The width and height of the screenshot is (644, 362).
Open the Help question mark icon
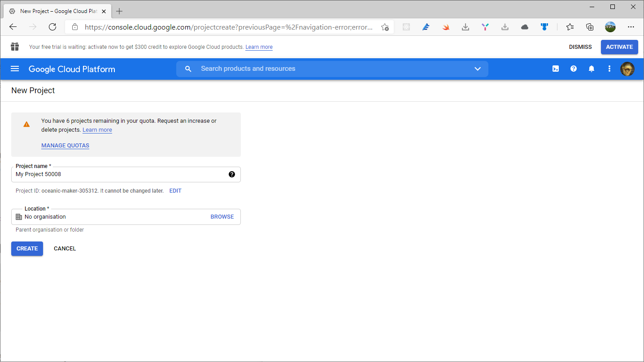click(x=574, y=69)
